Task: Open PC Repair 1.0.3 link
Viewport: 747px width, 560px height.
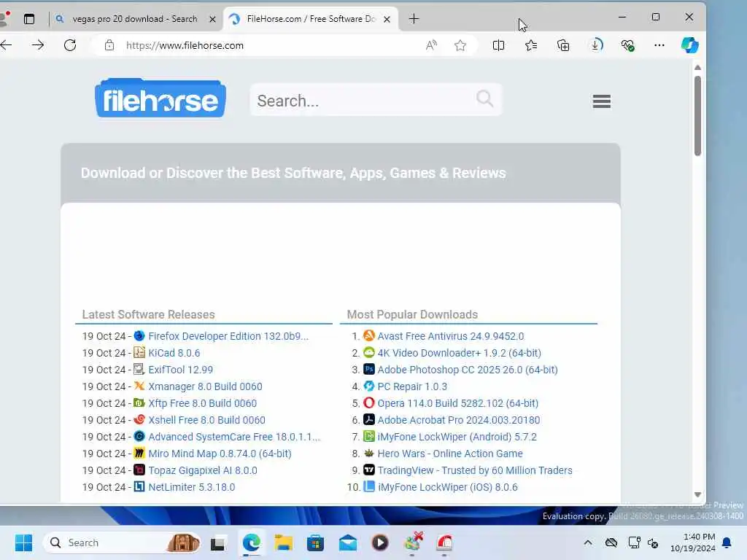Action: [412, 386]
